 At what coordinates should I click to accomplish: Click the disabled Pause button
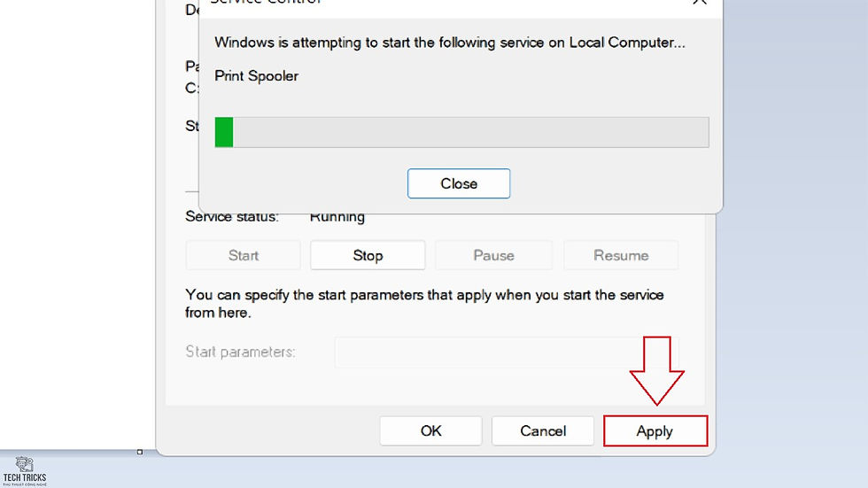coord(494,255)
